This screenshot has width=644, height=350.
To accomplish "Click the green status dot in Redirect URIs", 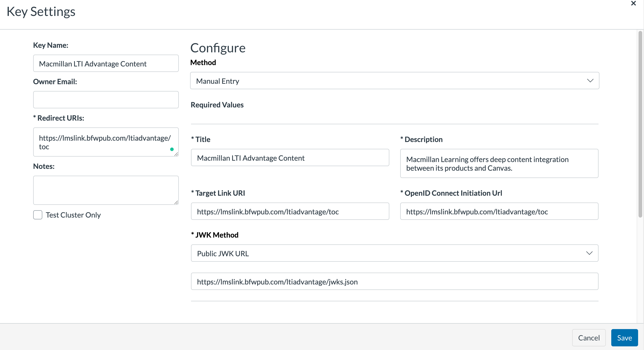I will point(172,149).
